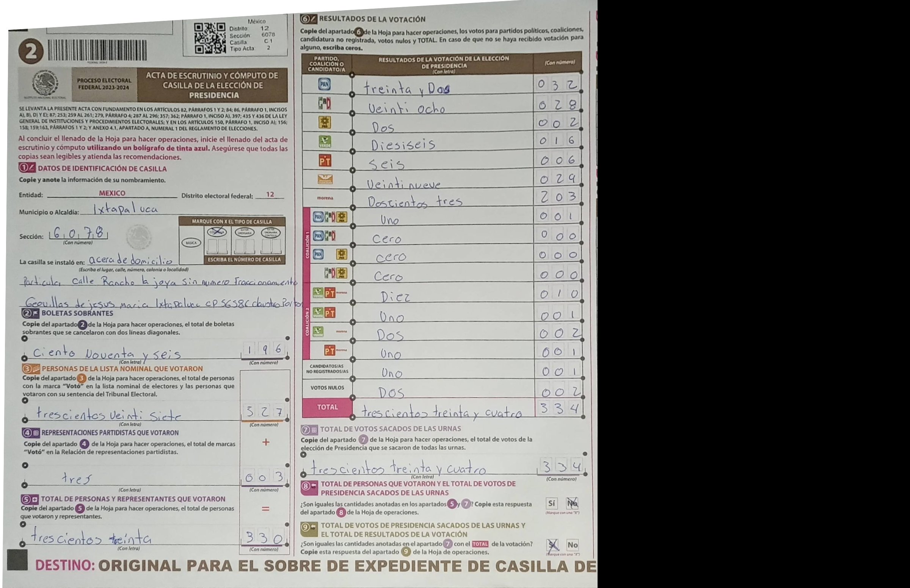This screenshot has height=588, width=910.
Task: Select the crossed 'Sí' box in section 9
Action: coord(552,545)
